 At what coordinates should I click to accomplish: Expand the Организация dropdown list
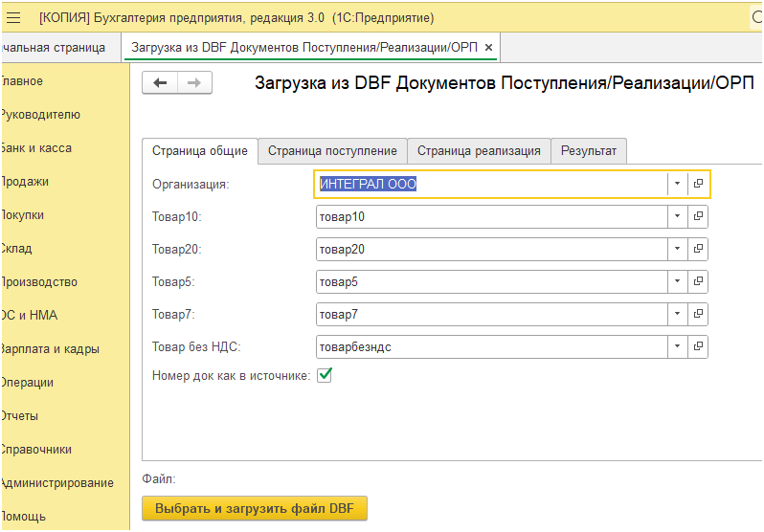677,184
